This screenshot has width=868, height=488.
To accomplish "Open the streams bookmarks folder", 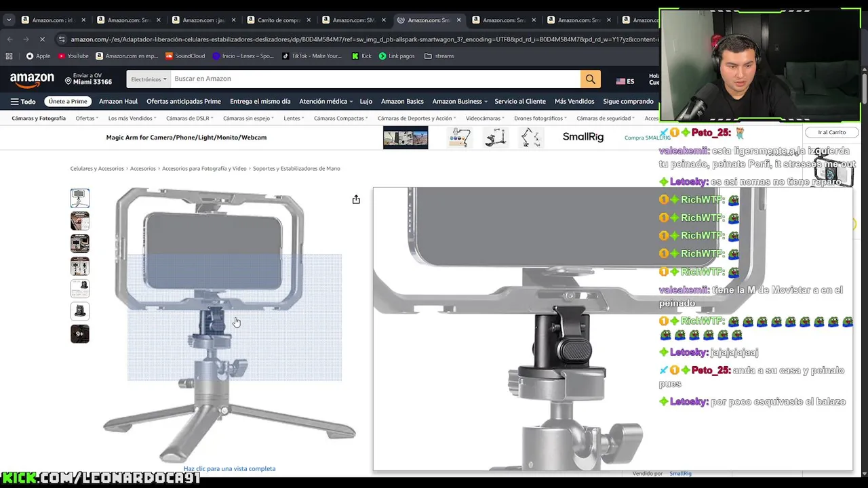I will [439, 56].
